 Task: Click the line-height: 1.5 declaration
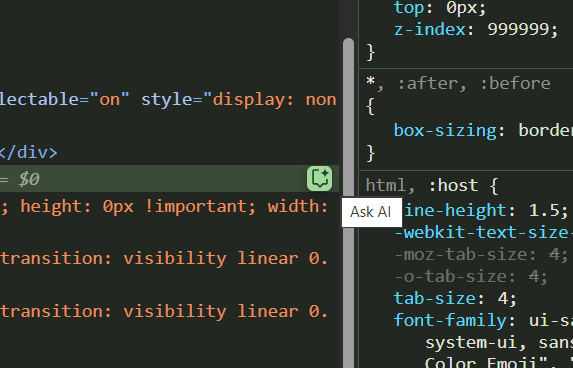click(x=486, y=210)
